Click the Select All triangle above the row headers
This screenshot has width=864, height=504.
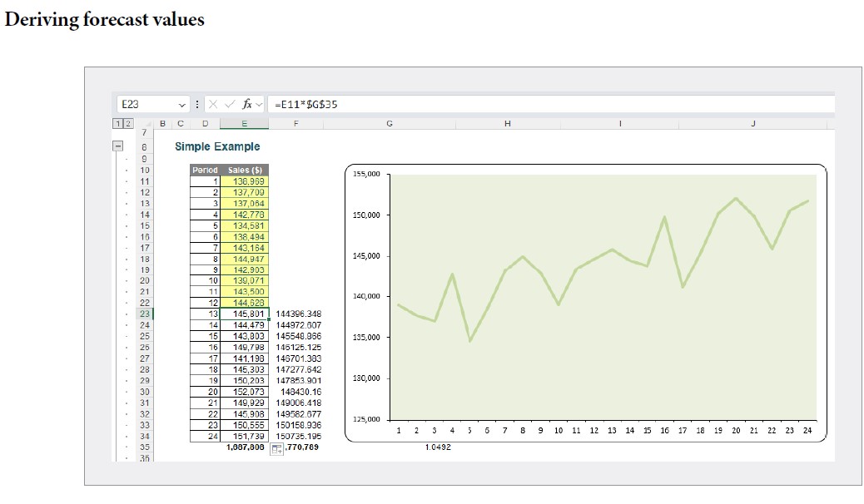[149, 122]
